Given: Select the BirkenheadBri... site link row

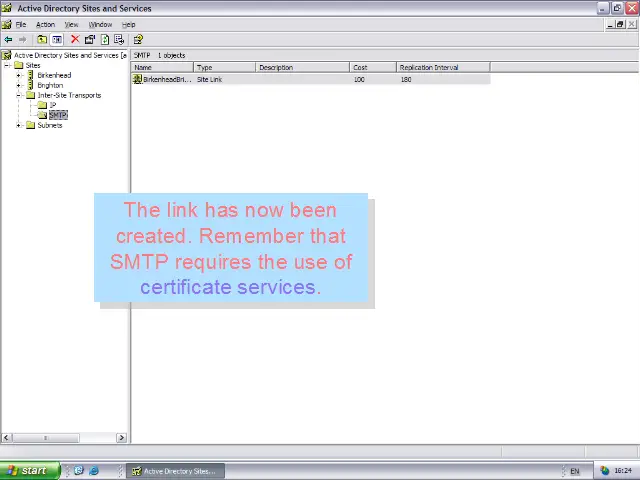Looking at the screenshot, I should 311,79.
